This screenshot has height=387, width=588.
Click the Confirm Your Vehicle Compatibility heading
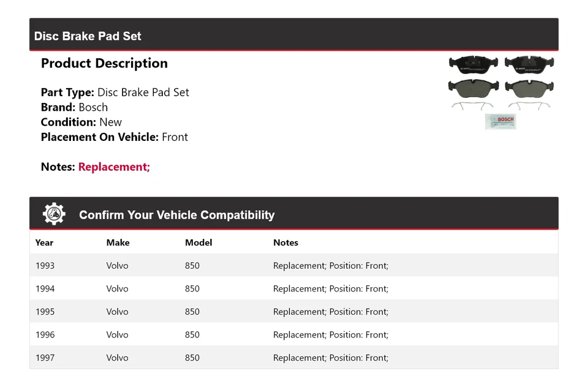tap(176, 215)
